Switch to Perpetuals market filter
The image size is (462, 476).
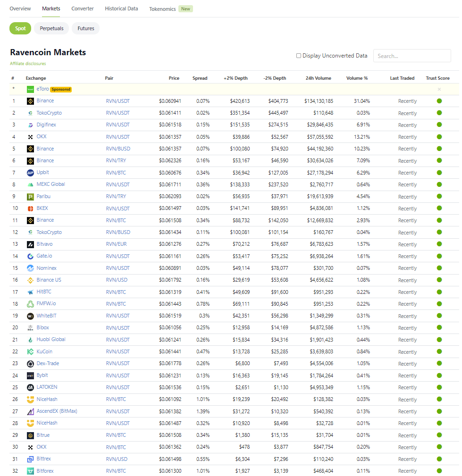tap(51, 28)
